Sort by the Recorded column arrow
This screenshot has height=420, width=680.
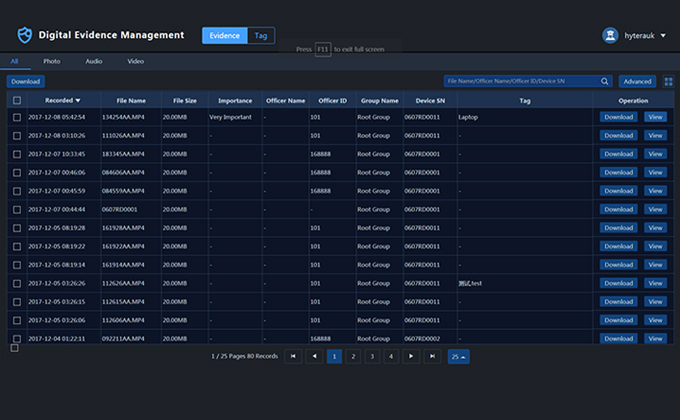(78, 101)
